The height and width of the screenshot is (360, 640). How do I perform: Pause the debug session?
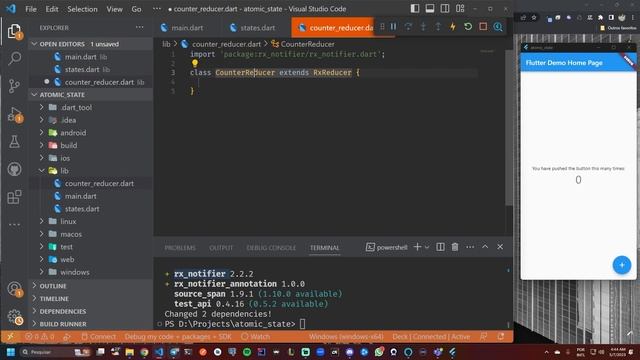(393, 27)
